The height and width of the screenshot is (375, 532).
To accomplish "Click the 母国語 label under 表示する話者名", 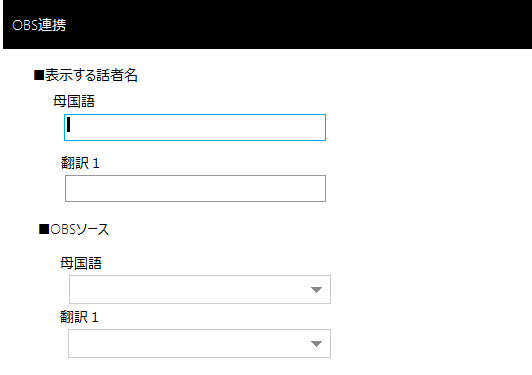I will coord(74,101).
